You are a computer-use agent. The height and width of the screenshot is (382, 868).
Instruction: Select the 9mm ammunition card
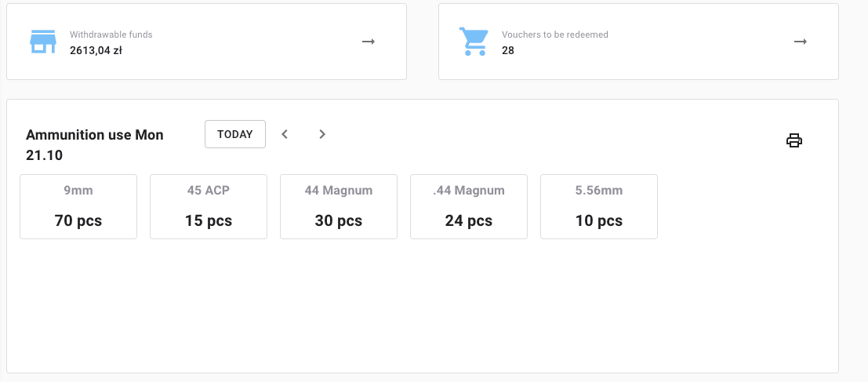(x=78, y=206)
